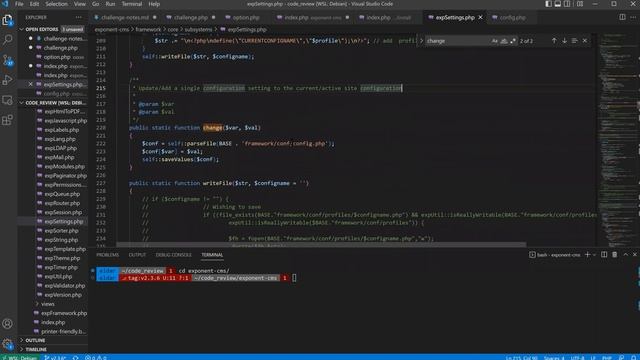Go to next find match arrow
640x360 pixels.
(564, 41)
